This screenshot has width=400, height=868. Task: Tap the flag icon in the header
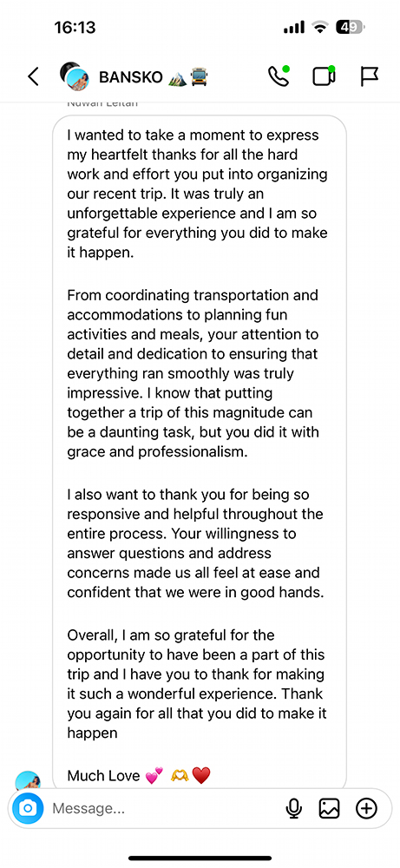[x=369, y=76]
